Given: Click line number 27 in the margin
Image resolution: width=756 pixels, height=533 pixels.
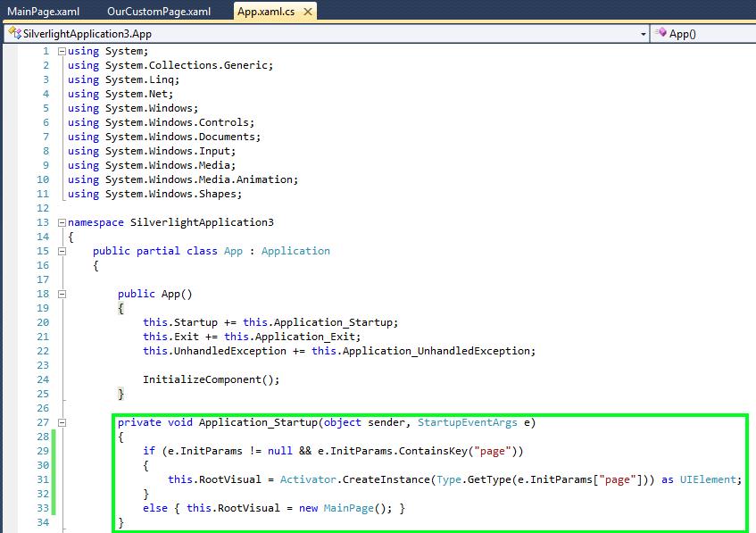Looking at the screenshot, I should [42, 422].
